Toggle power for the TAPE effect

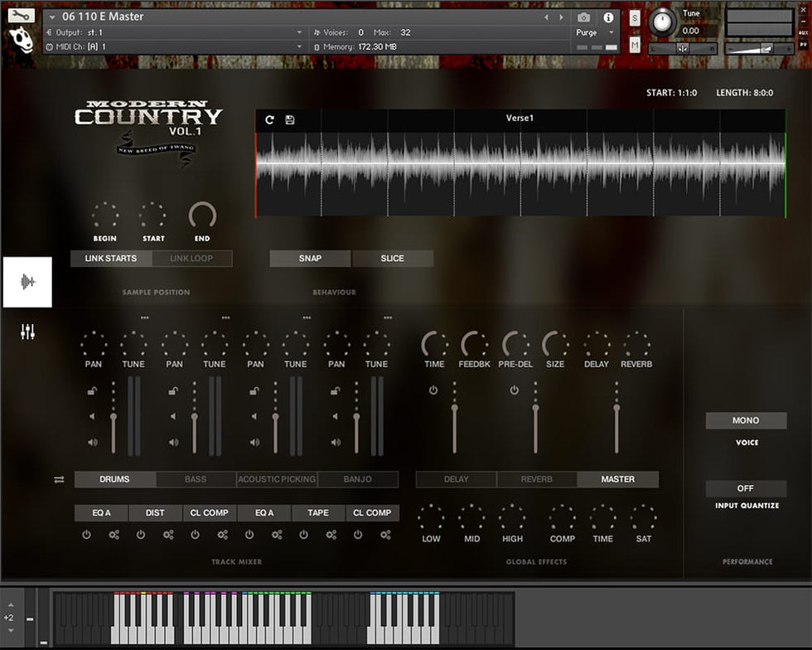pyautogui.click(x=304, y=535)
